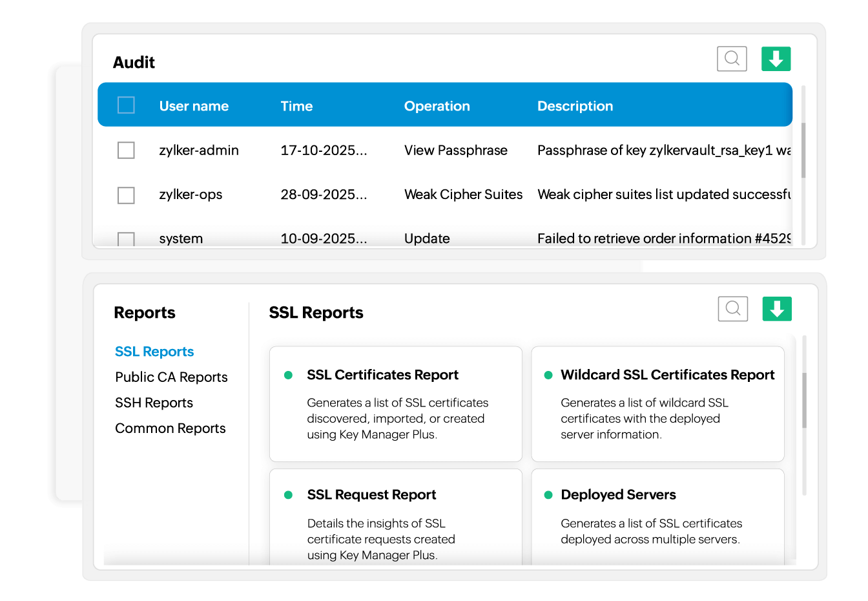The width and height of the screenshot is (868, 601).
Task: Download SSL Reports using the green arrow icon
Action: (x=776, y=309)
